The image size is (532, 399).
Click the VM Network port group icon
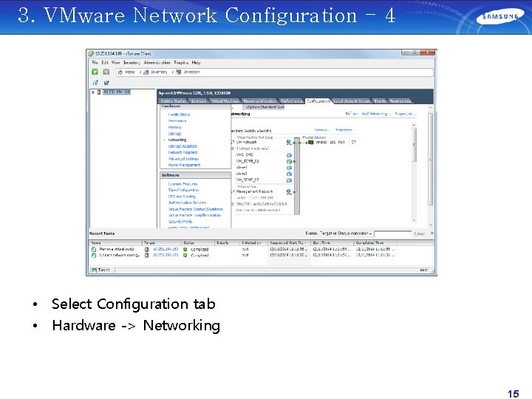pos(288,142)
